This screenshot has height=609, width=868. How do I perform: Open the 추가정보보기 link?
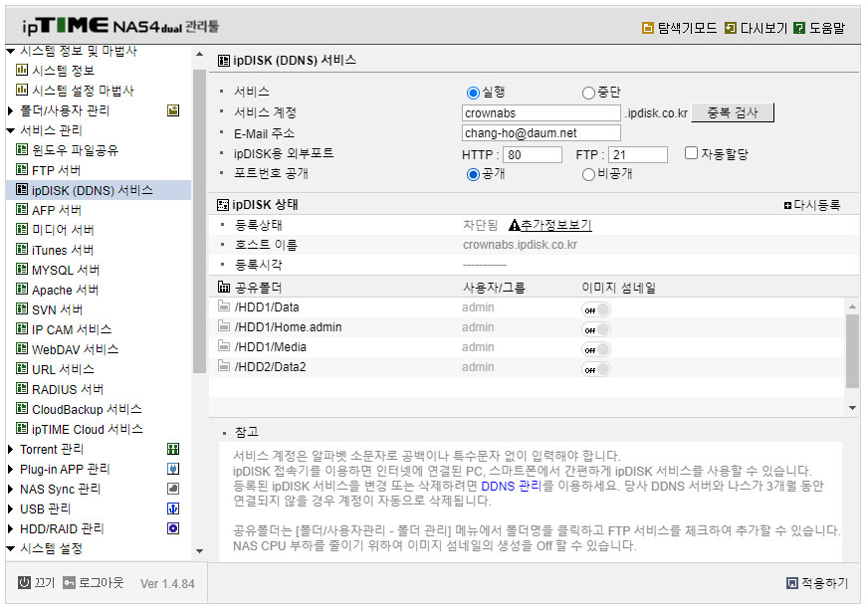tap(556, 225)
